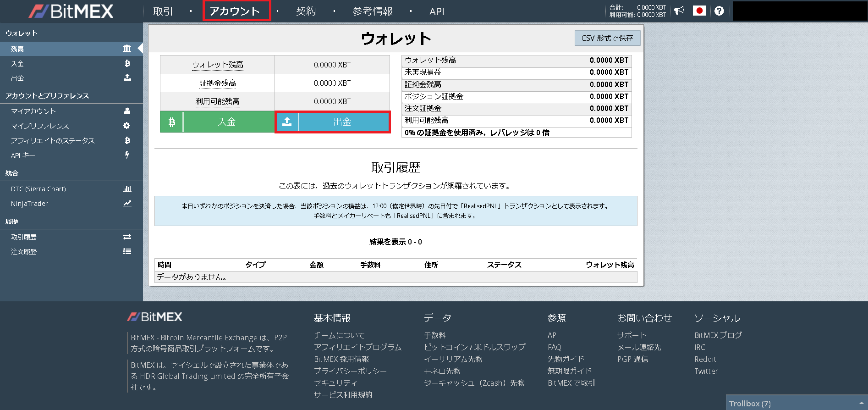
Task: Click the line chart icon beside NinjaTrader
Action: pyautogui.click(x=127, y=203)
